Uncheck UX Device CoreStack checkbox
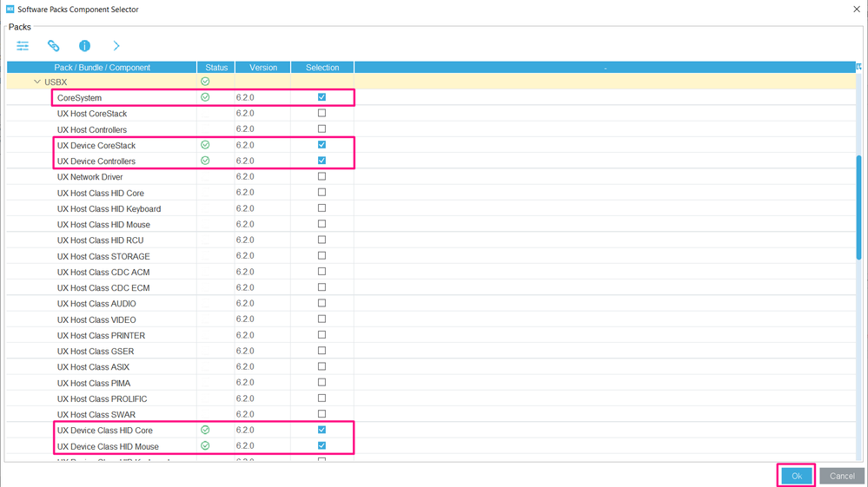The height and width of the screenshot is (487, 868). [x=321, y=145]
